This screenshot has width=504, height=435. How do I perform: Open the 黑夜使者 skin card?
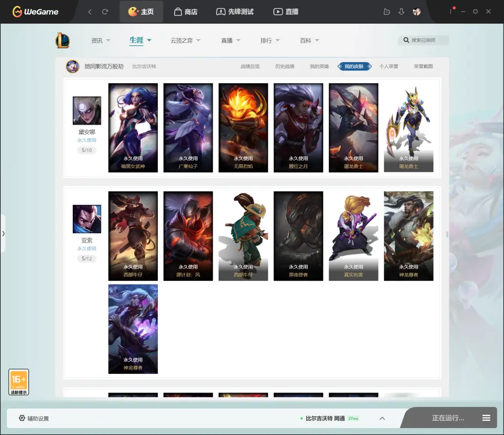(x=298, y=236)
